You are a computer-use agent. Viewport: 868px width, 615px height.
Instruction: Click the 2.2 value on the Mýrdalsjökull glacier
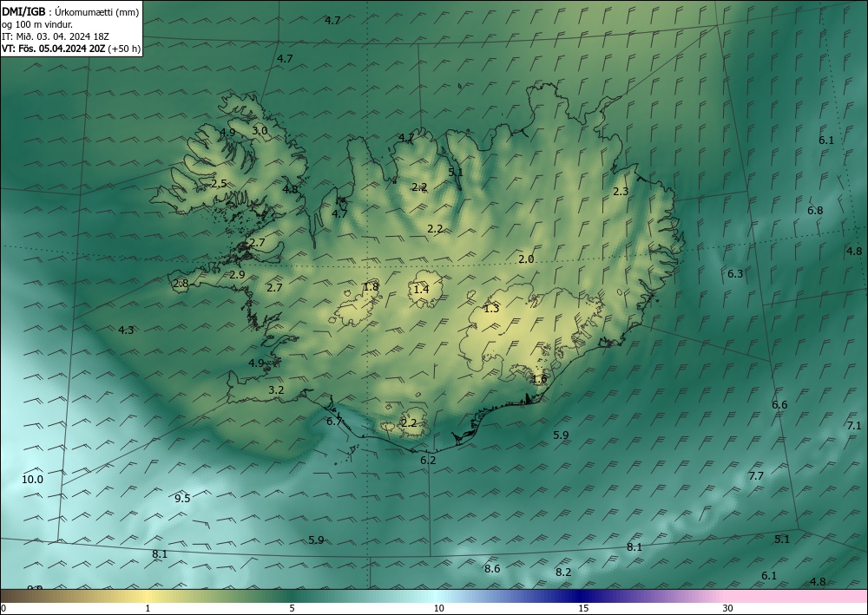tap(409, 423)
